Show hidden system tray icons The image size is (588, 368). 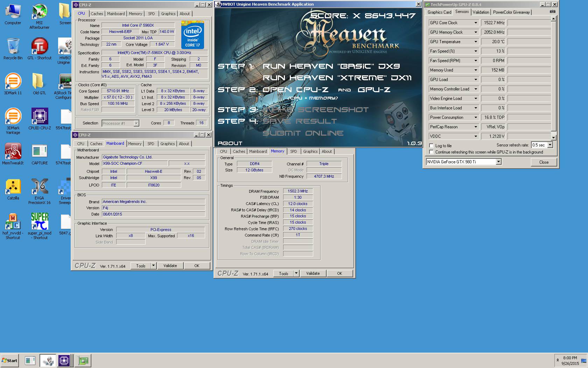pyautogui.click(x=558, y=360)
